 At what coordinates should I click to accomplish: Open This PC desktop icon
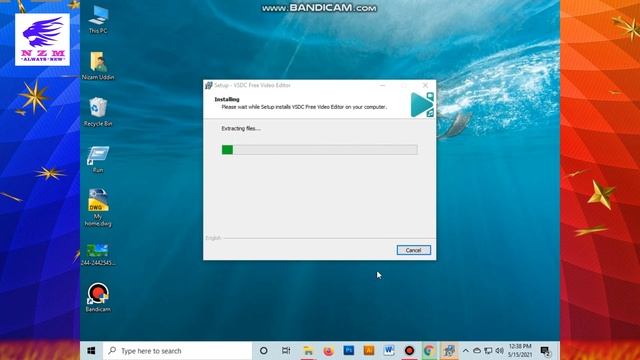pos(98,20)
